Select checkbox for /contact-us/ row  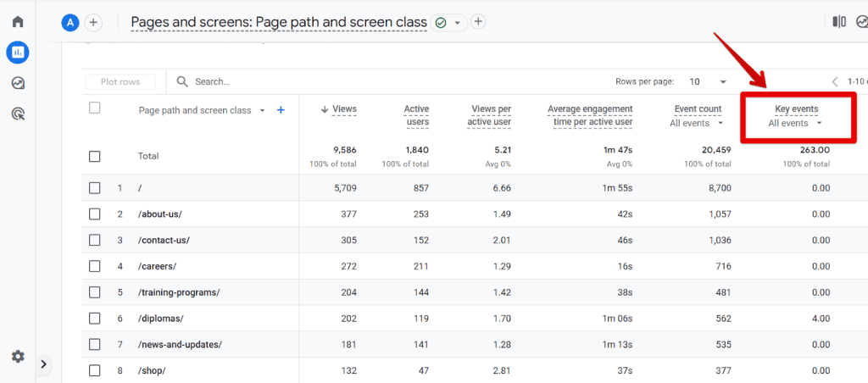click(95, 240)
